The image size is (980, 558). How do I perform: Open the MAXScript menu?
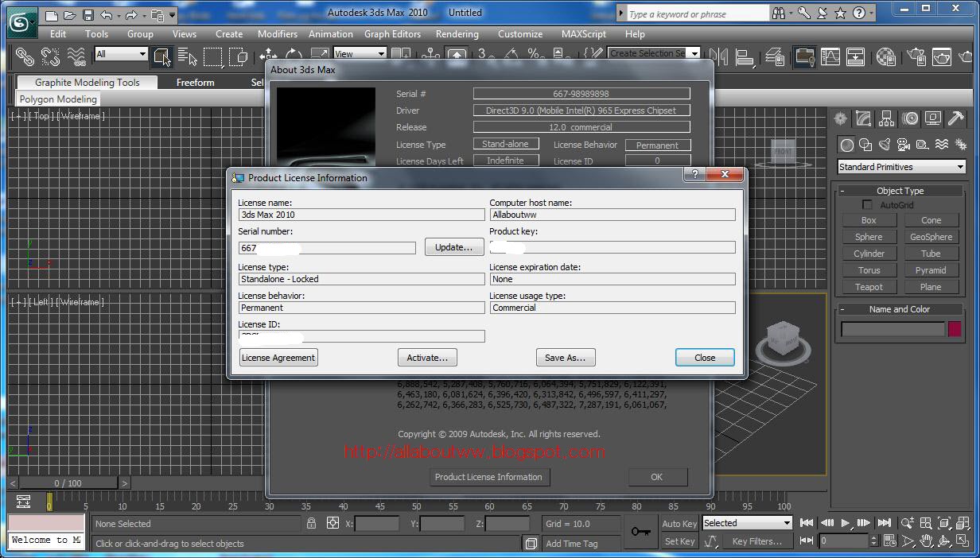click(585, 34)
